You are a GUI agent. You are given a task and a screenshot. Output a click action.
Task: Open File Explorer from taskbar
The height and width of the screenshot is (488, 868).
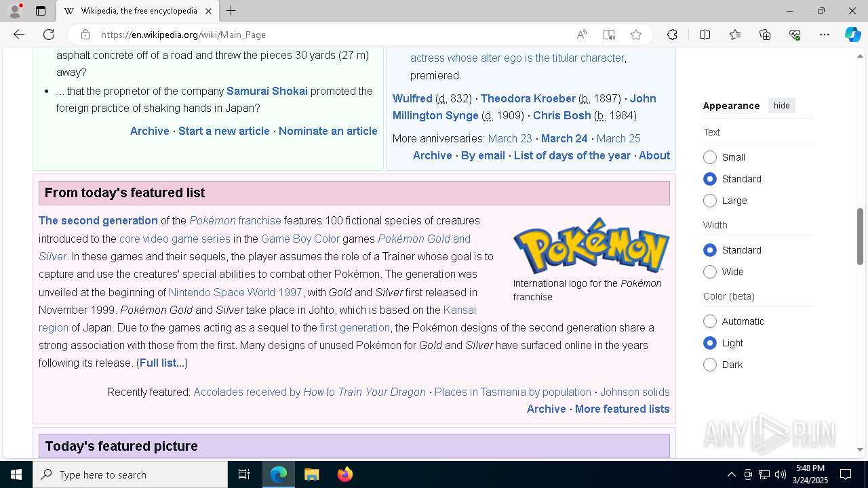click(x=311, y=474)
